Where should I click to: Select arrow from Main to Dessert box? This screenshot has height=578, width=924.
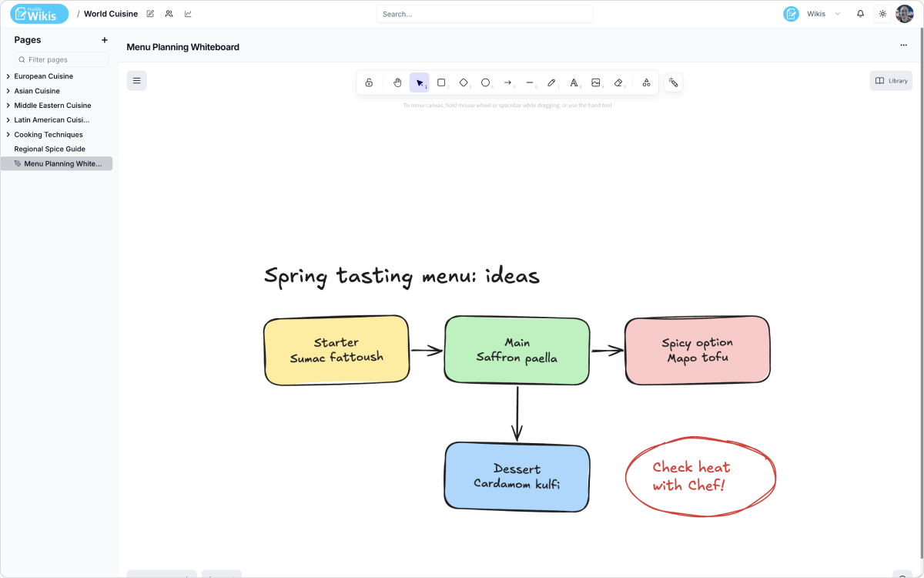(x=517, y=414)
